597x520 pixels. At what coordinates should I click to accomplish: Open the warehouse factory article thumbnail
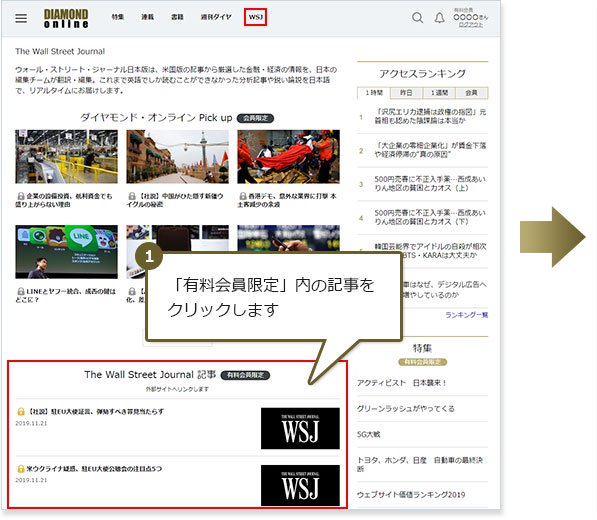pos(67,156)
